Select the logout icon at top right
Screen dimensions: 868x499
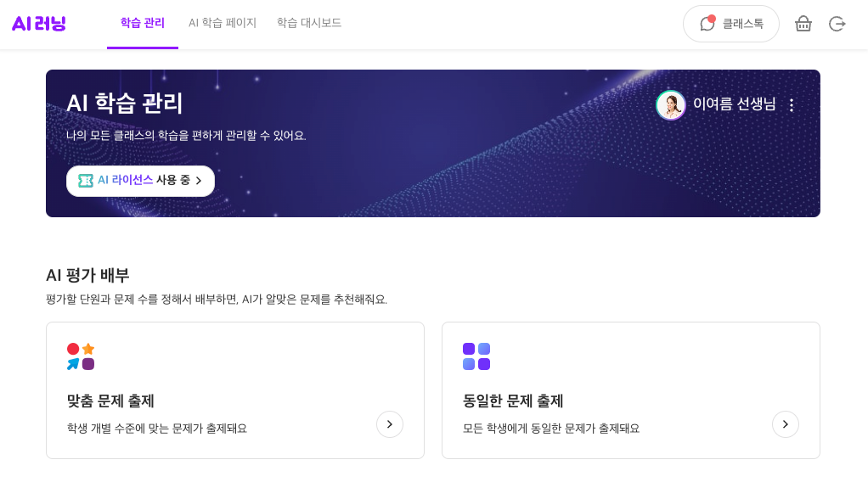(837, 24)
